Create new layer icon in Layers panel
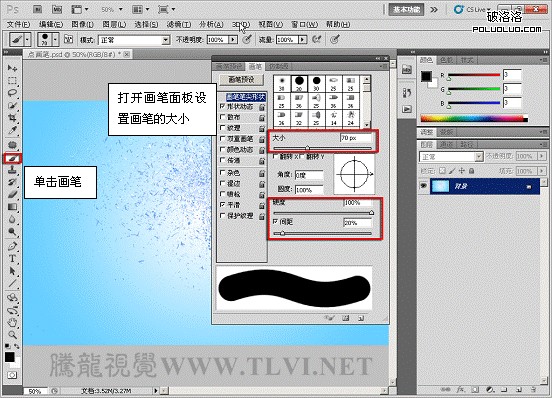552x398 pixels. point(519,390)
